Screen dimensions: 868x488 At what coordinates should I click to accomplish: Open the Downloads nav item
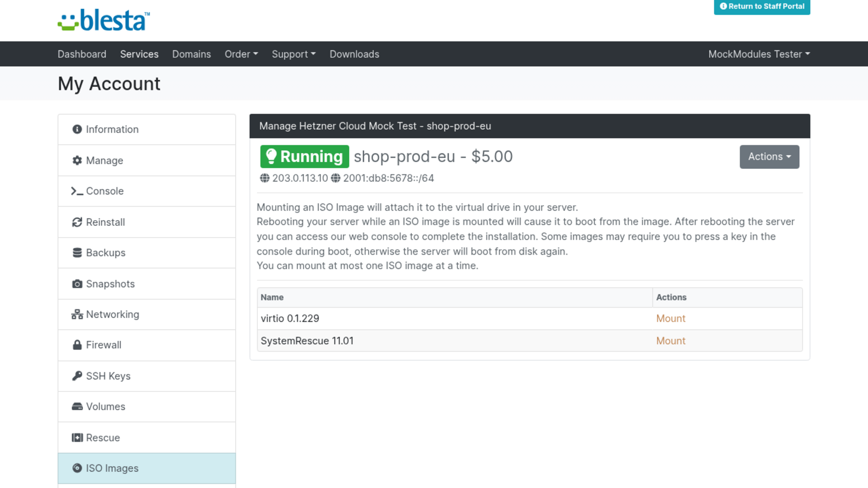tap(354, 54)
